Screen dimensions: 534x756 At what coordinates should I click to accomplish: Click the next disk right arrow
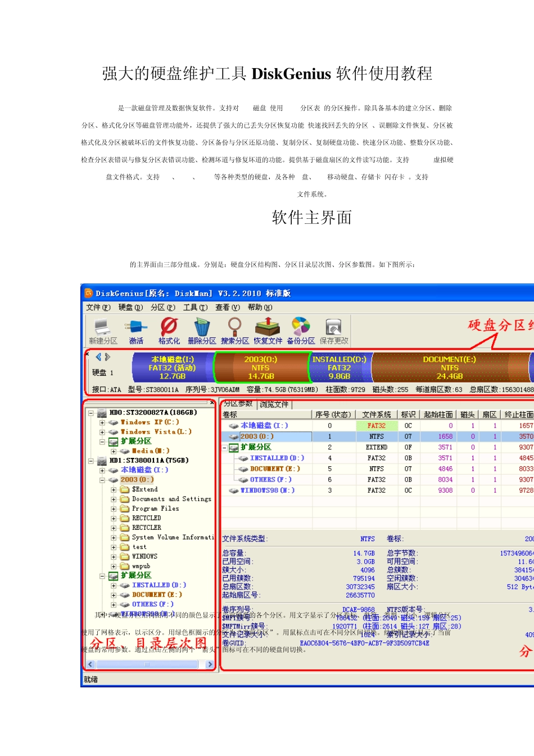(x=107, y=357)
